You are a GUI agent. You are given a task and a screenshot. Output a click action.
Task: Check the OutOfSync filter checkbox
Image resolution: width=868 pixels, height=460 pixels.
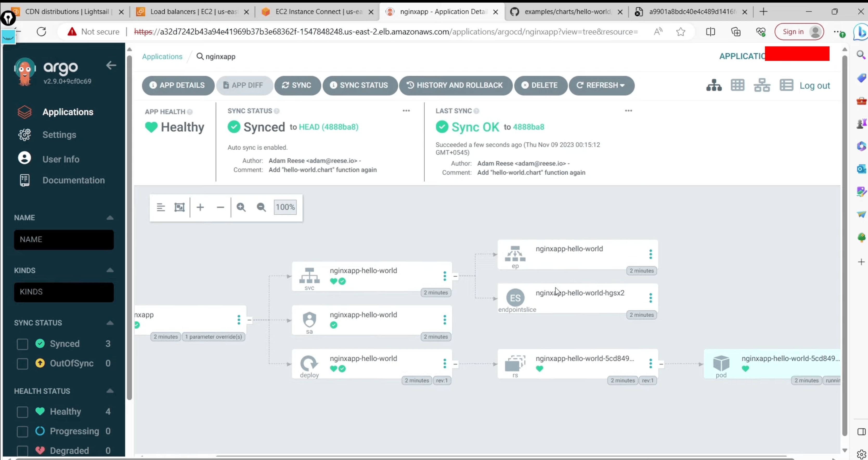coord(23,363)
